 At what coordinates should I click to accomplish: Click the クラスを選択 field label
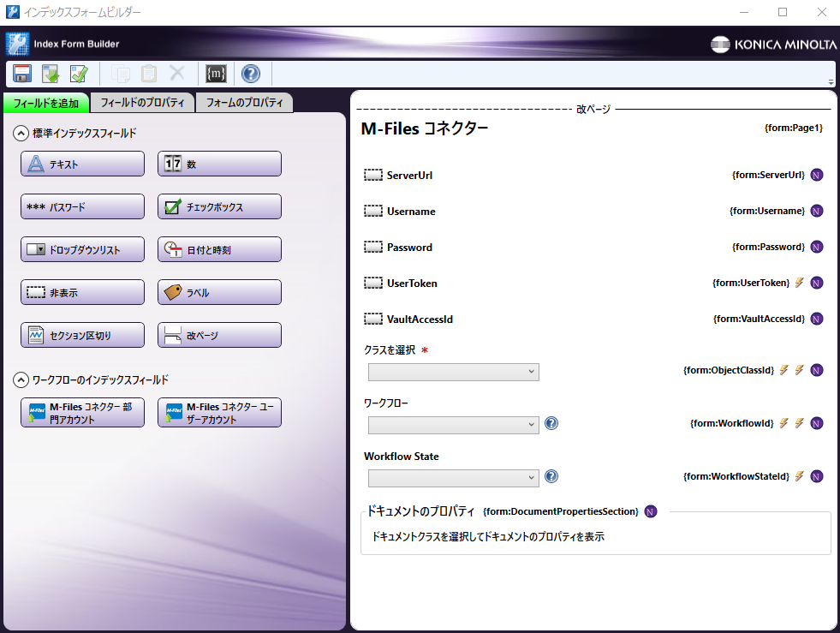click(x=390, y=350)
